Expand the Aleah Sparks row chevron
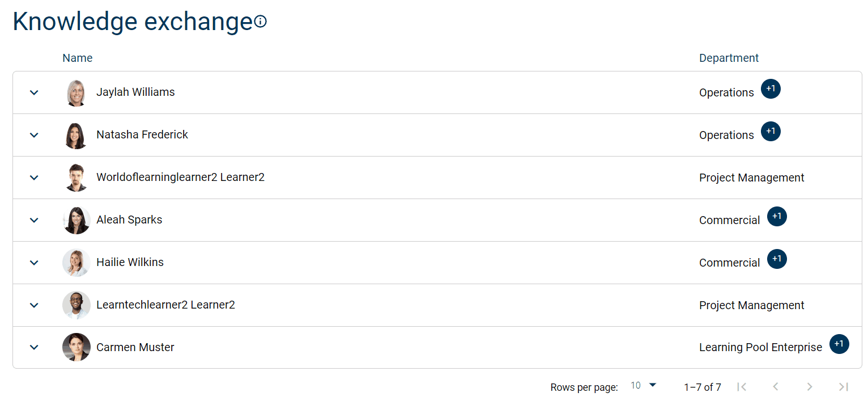Viewport: 868px width, 405px height. click(34, 220)
